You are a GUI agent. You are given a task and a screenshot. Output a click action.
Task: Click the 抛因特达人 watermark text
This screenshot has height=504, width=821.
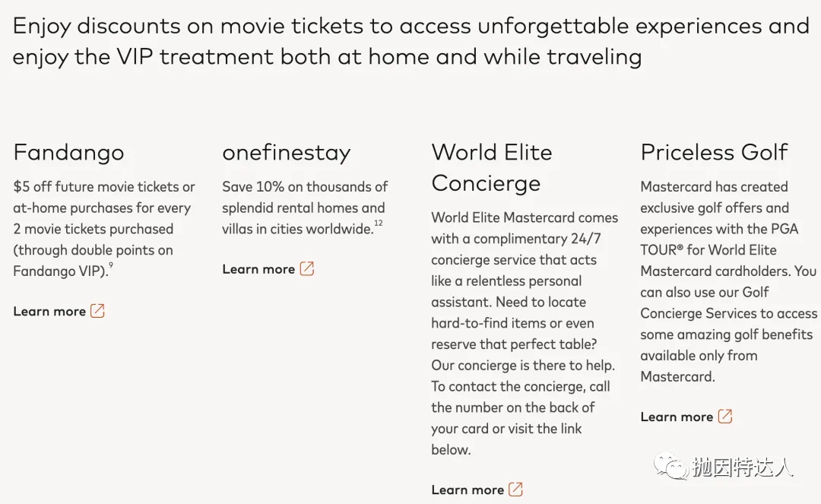743,468
